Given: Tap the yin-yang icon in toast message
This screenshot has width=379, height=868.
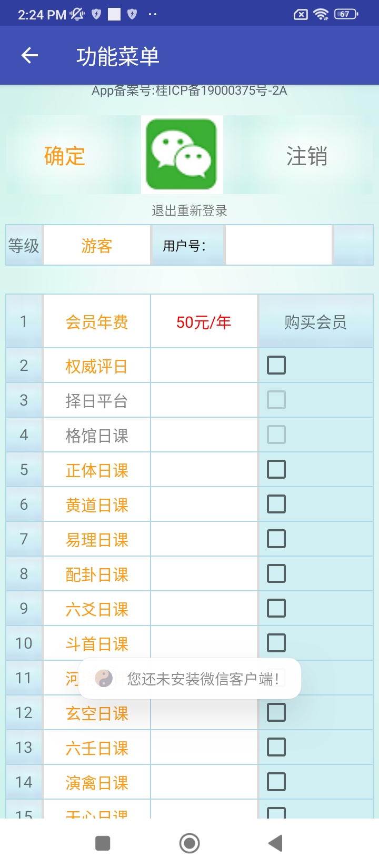Looking at the screenshot, I should [x=104, y=678].
